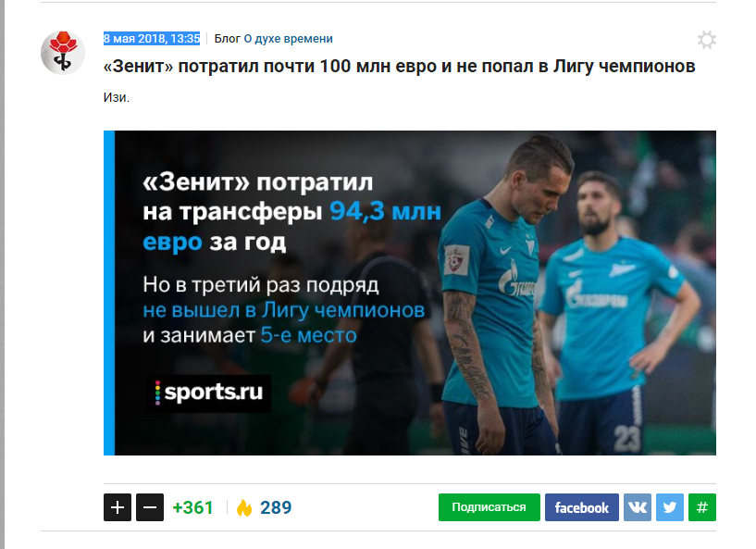Click the 289 hot counter

click(276, 507)
